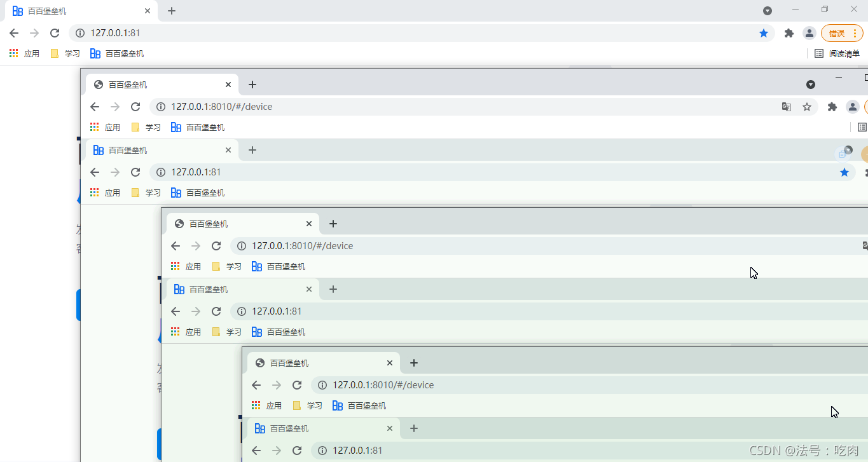This screenshot has width=868, height=462.
Task: Go back in the outermost browser window
Action: point(14,33)
